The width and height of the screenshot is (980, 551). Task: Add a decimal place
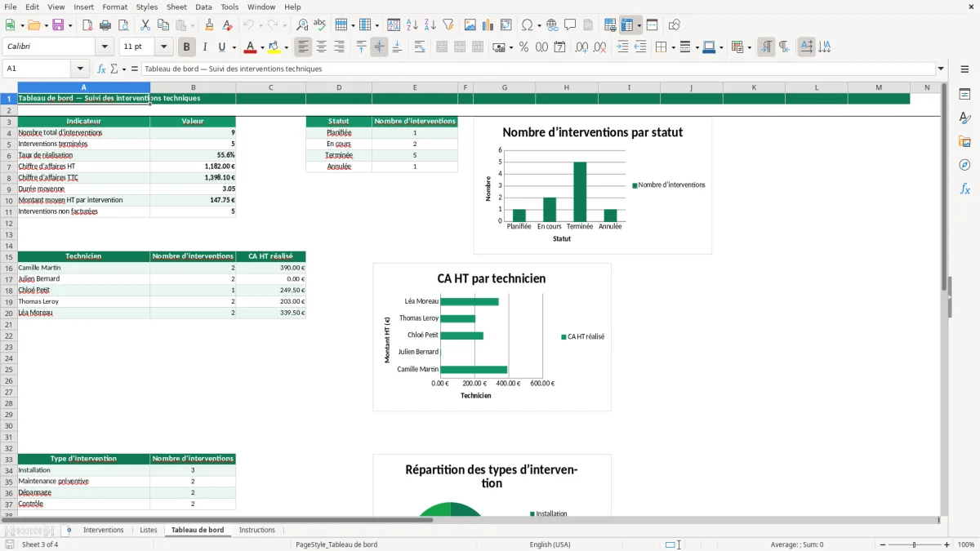pyautogui.click(x=582, y=47)
